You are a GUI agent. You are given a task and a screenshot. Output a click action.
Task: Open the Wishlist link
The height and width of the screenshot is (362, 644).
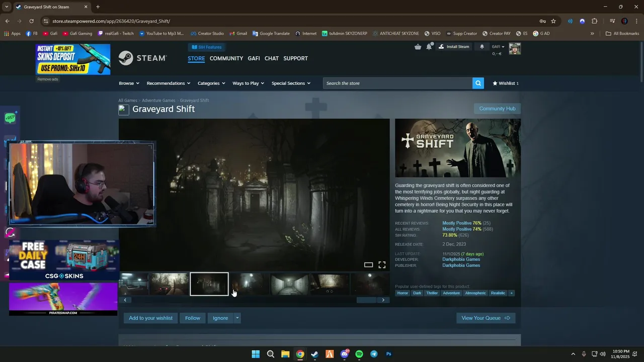(506, 83)
